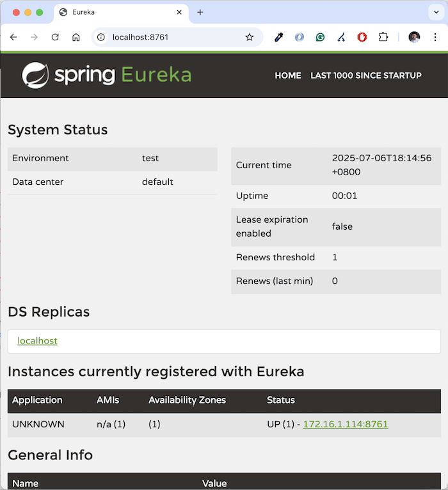Expand the tab search dropdown arrow

(x=436, y=13)
